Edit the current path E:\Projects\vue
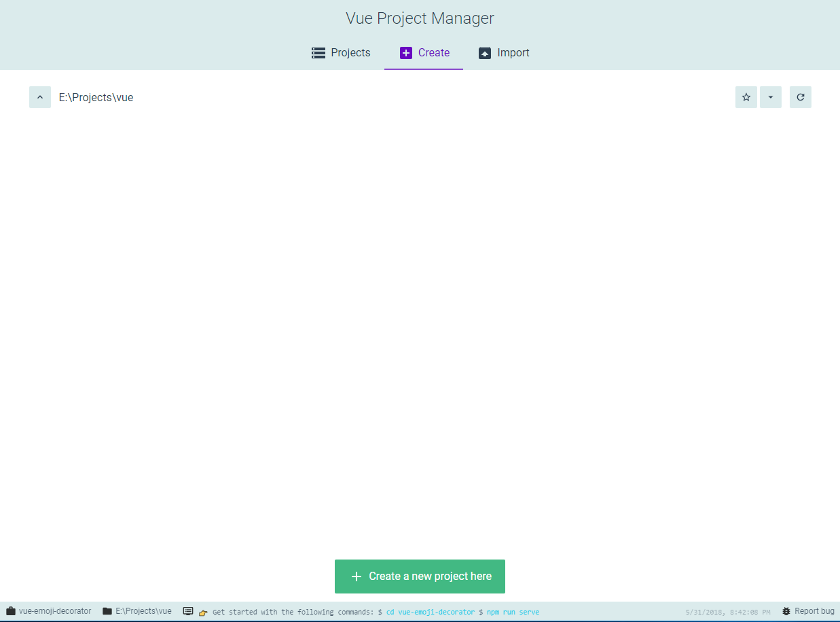840x622 pixels. pos(96,97)
